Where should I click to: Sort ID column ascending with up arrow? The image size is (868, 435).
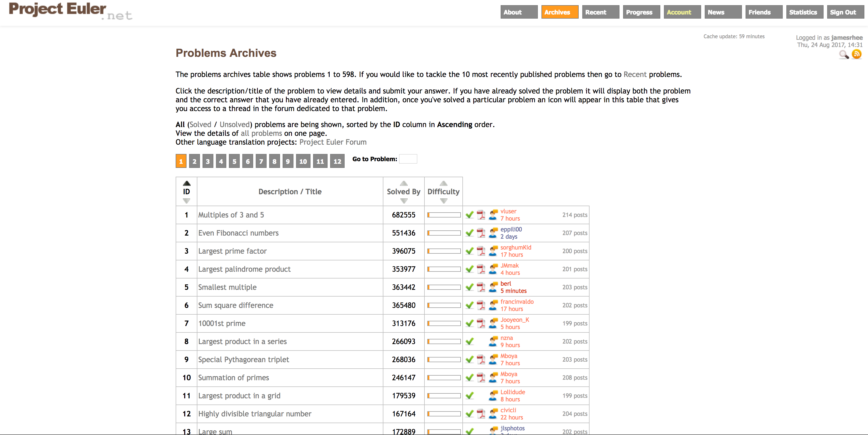pyautogui.click(x=187, y=183)
